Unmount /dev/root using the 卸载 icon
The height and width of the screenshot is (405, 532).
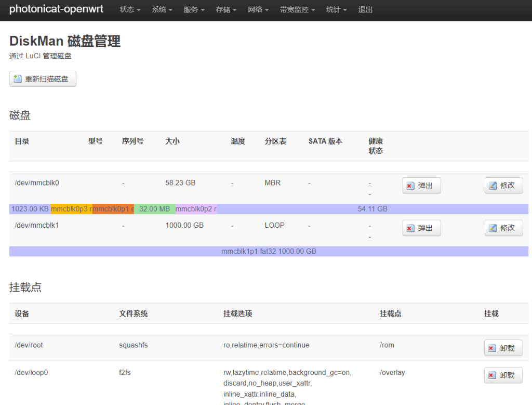click(x=492, y=348)
